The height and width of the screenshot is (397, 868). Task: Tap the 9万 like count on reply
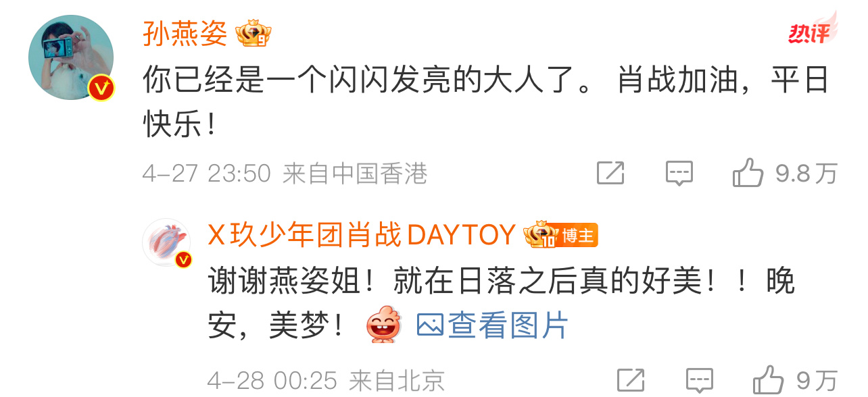click(817, 380)
